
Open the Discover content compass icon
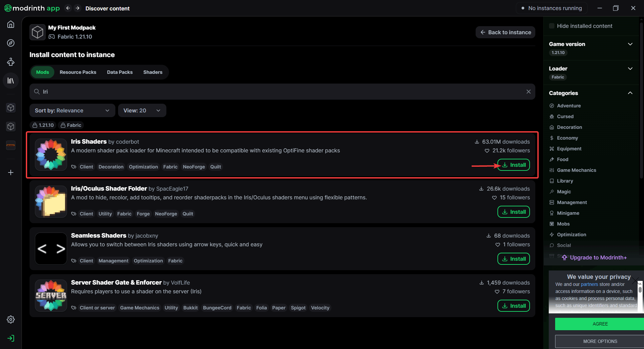pyautogui.click(x=11, y=43)
